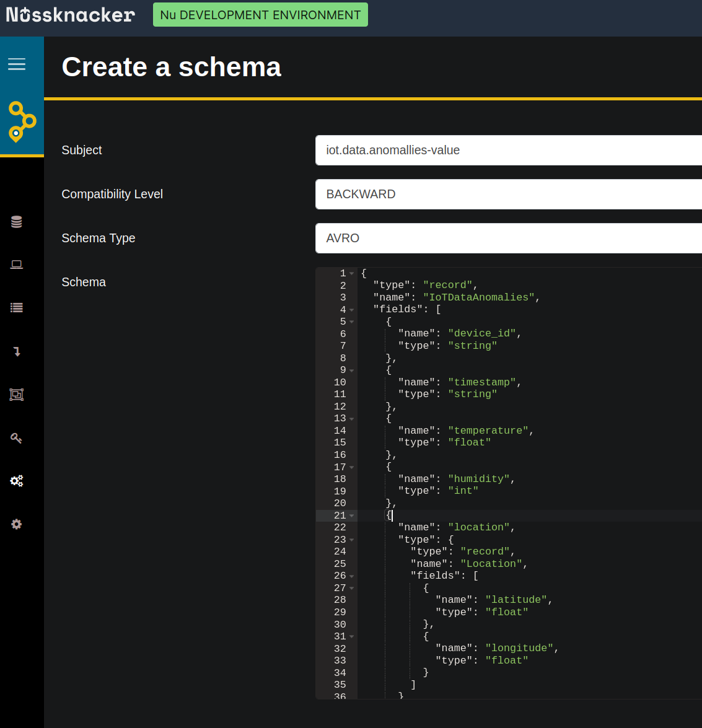Click the "latitude" string in the editor
The width and height of the screenshot is (702, 728).
[x=516, y=600]
